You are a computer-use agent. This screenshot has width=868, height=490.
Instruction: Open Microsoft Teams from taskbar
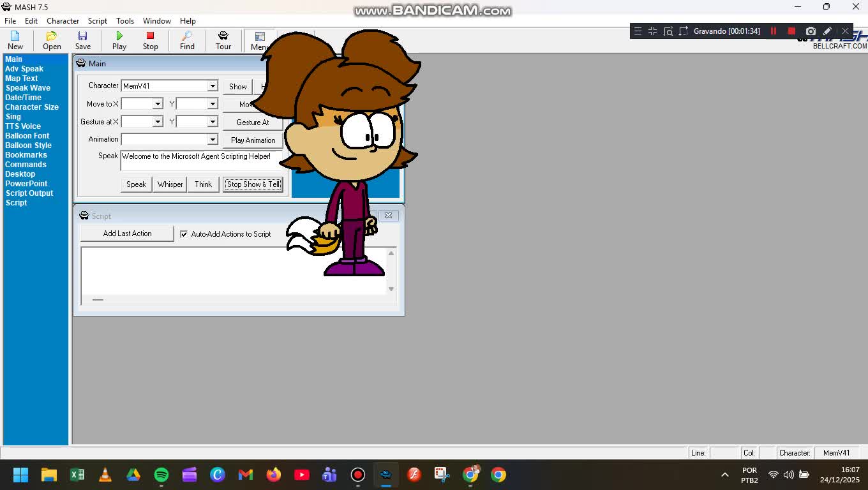pyautogui.click(x=330, y=475)
